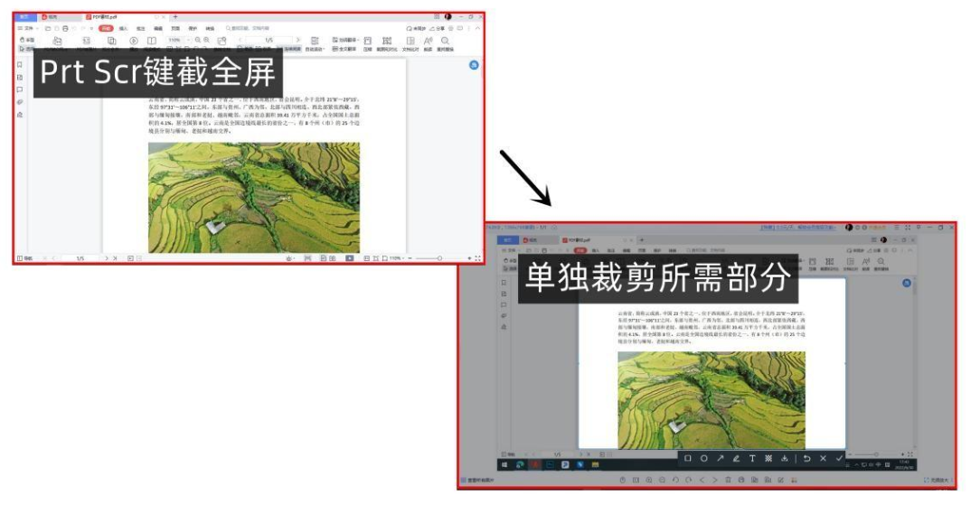
Task: Select the rectangle annotation tool in screenshot toolbar
Action: [x=688, y=459]
